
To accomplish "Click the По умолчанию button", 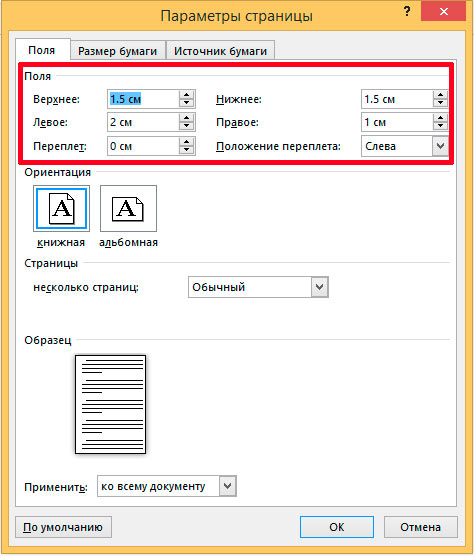I will tap(63, 527).
